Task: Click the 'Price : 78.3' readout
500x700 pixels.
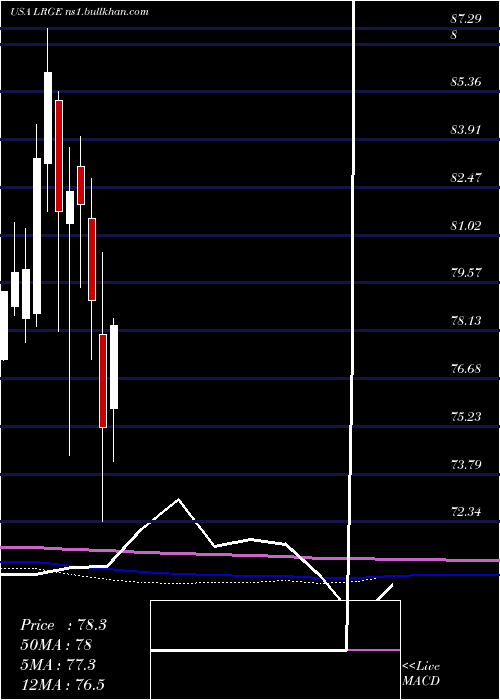Action: click(63, 625)
